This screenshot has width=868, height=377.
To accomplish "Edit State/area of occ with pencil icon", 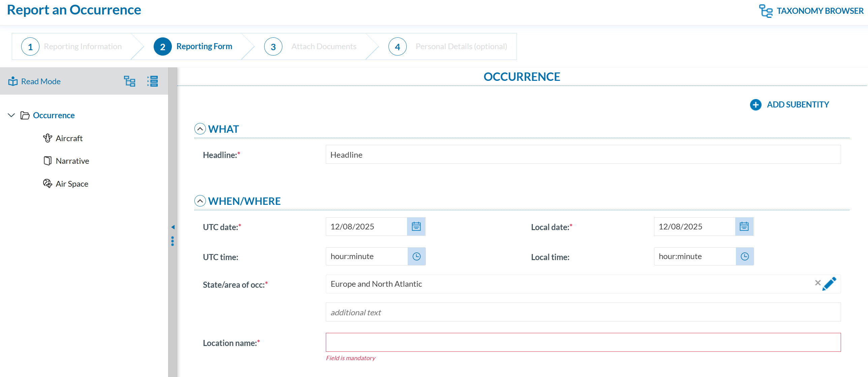I will pyautogui.click(x=829, y=284).
